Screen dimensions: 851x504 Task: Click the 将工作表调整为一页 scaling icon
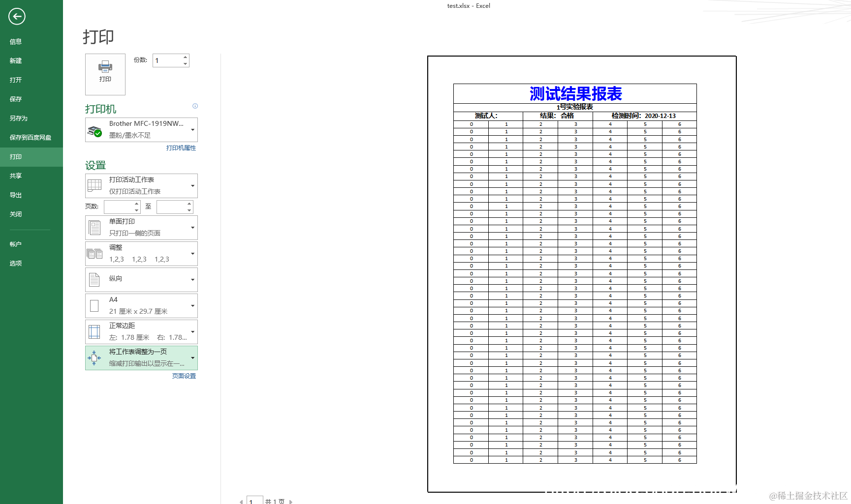point(94,357)
